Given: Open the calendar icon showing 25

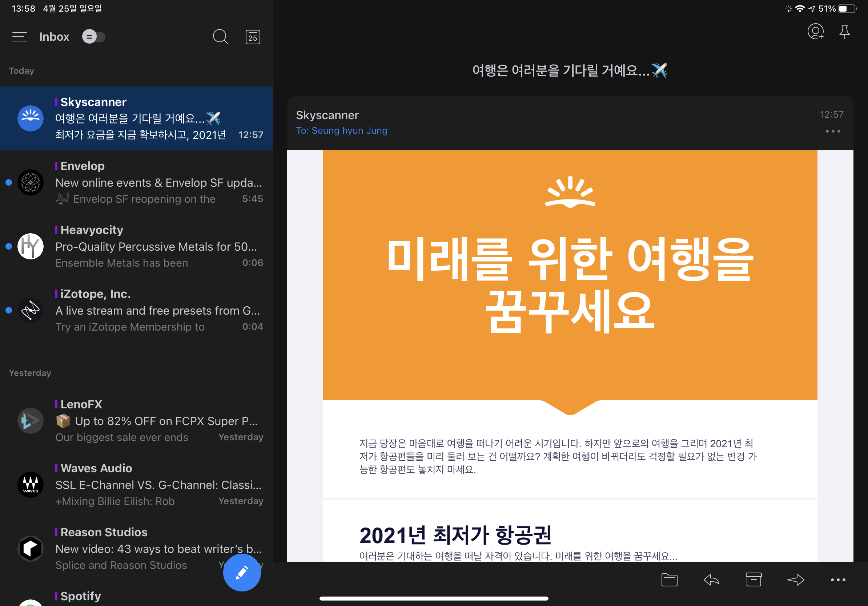Looking at the screenshot, I should coord(253,37).
